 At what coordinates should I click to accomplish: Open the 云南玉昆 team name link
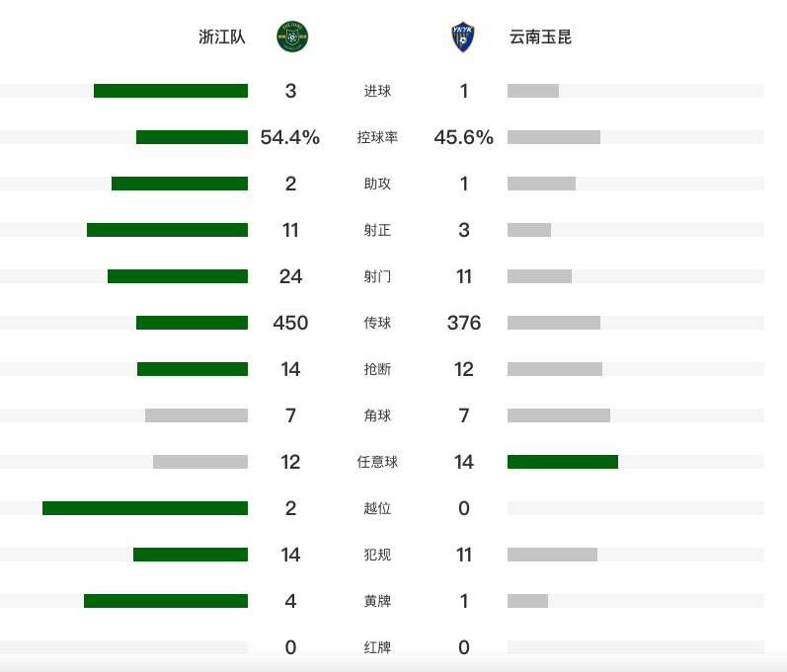(540, 37)
